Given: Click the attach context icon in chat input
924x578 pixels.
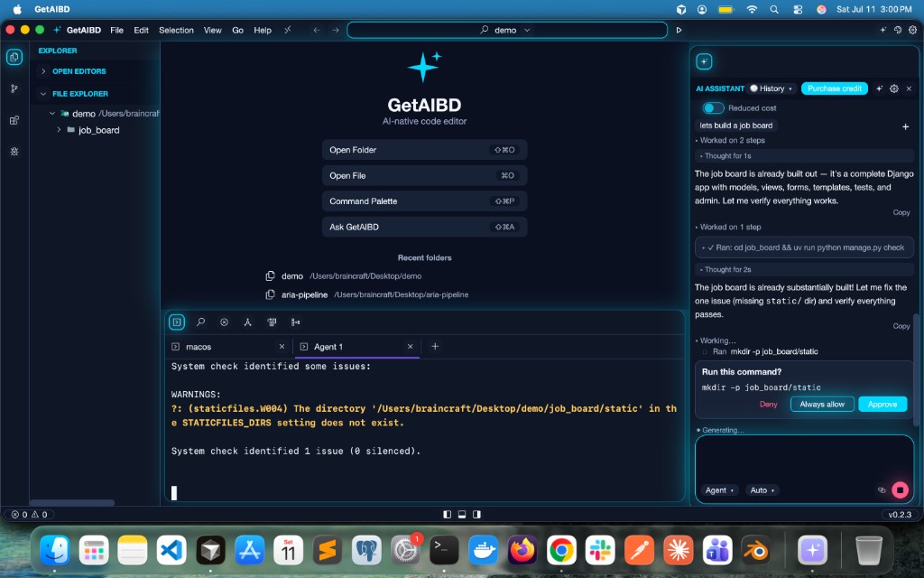Looking at the screenshot, I should point(882,490).
